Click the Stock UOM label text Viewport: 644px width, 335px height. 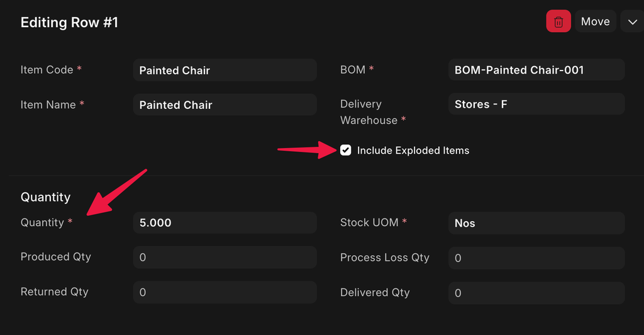click(x=369, y=222)
